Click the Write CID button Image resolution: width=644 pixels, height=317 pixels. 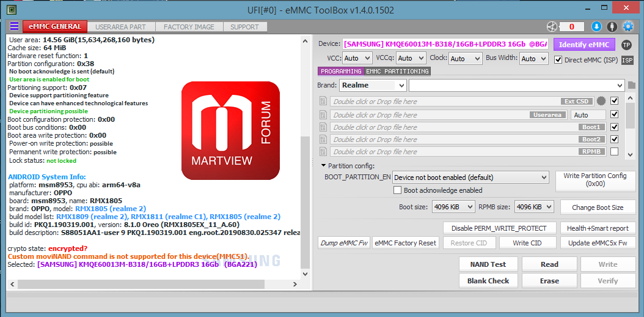527,242
